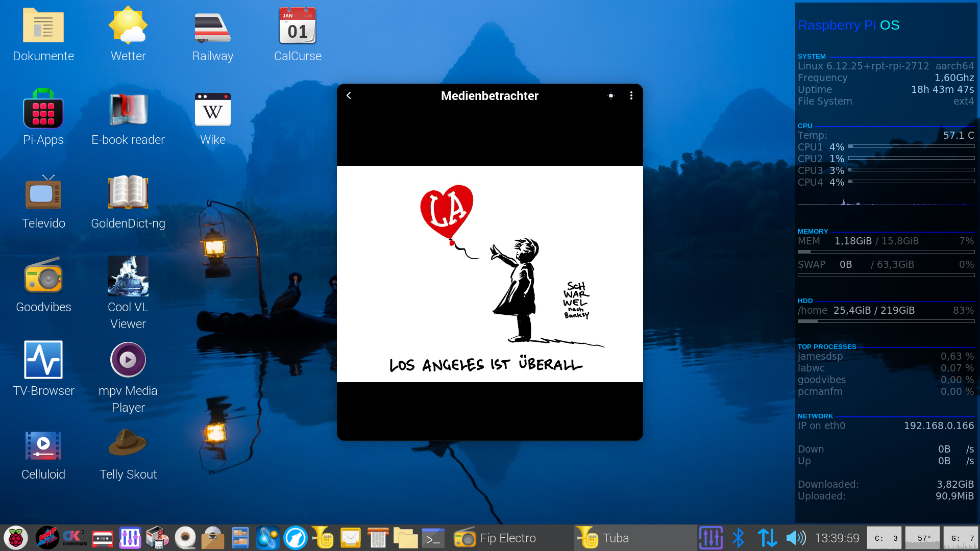Click the CPU temperature 57° monitor
This screenshot has height=551, width=980.
(922, 538)
